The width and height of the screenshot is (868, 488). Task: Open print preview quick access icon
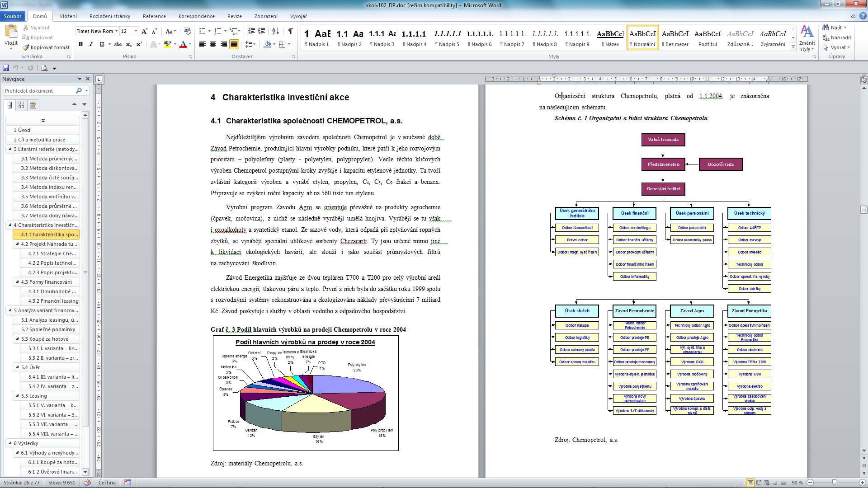(44, 68)
